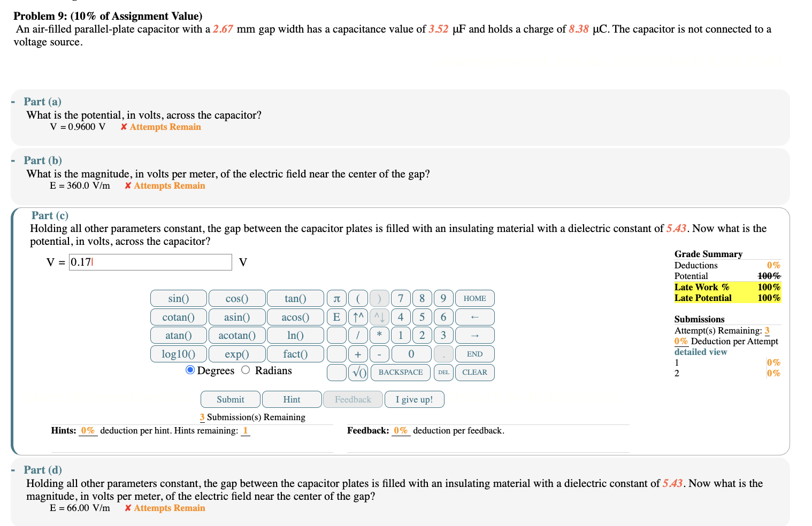This screenshot has width=812, height=526.
Task: Enable Degrees mode
Action: 190,369
